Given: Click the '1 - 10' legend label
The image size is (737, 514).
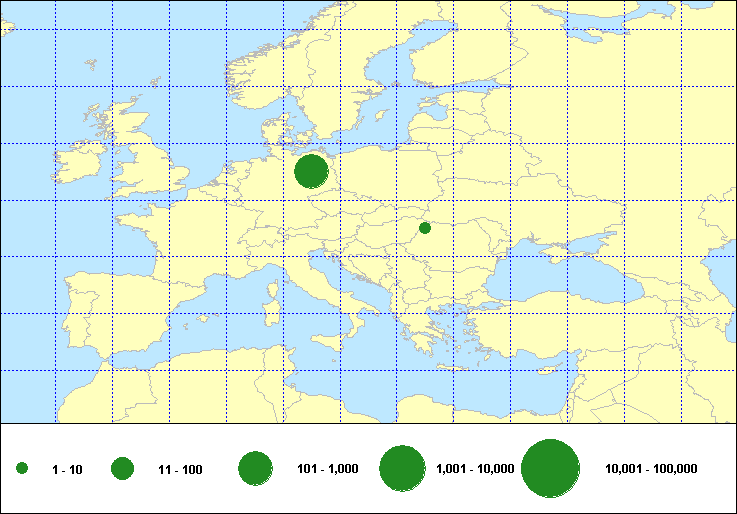Looking at the screenshot, I should [68, 470].
